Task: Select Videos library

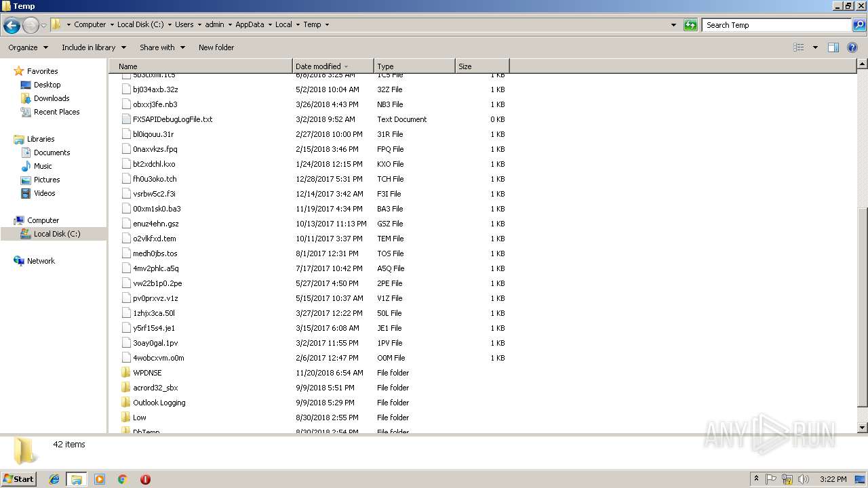Action: pyautogui.click(x=44, y=193)
